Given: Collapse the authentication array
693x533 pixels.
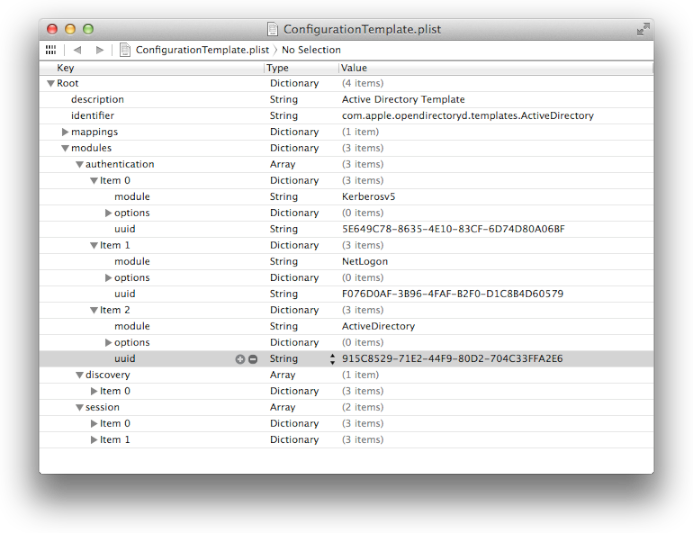Looking at the screenshot, I should [79, 164].
